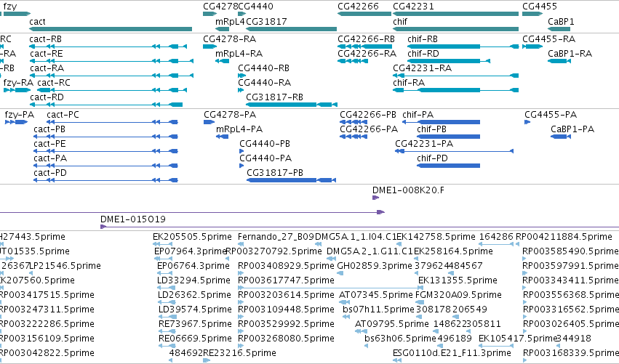Screen dimensions: 619x364
Task: Select transcript label CG31817-RB
Action: coord(275,97)
